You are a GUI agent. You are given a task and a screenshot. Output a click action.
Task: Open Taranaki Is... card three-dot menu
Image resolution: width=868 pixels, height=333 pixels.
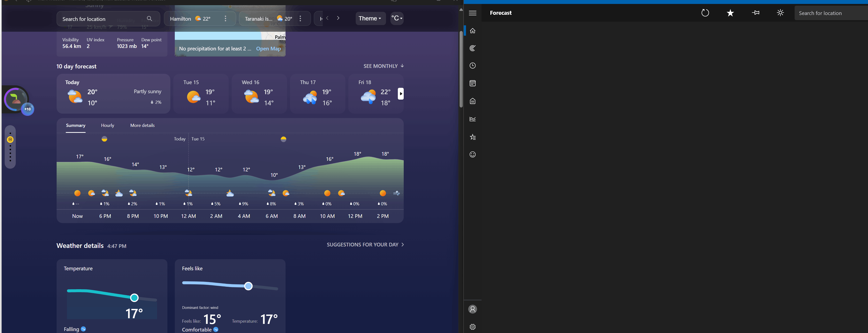tap(300, 18)
